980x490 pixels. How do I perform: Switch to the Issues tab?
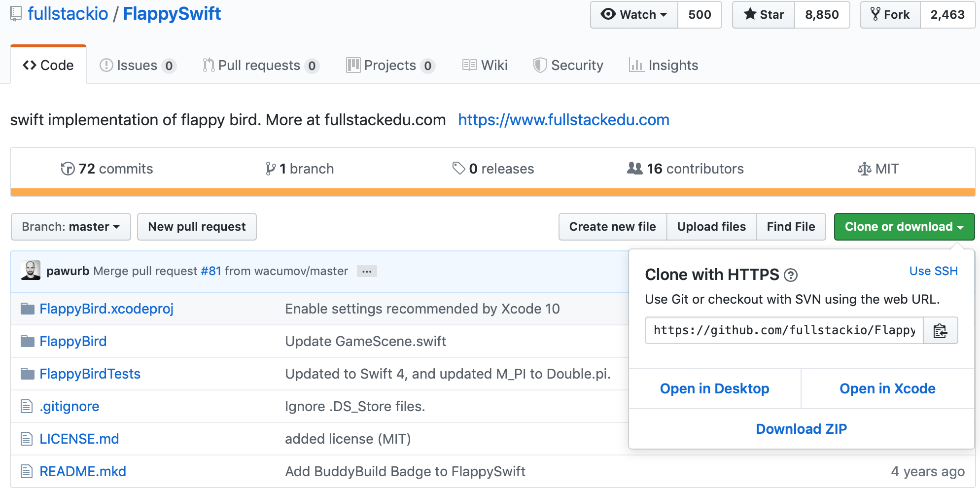point(138,65)
